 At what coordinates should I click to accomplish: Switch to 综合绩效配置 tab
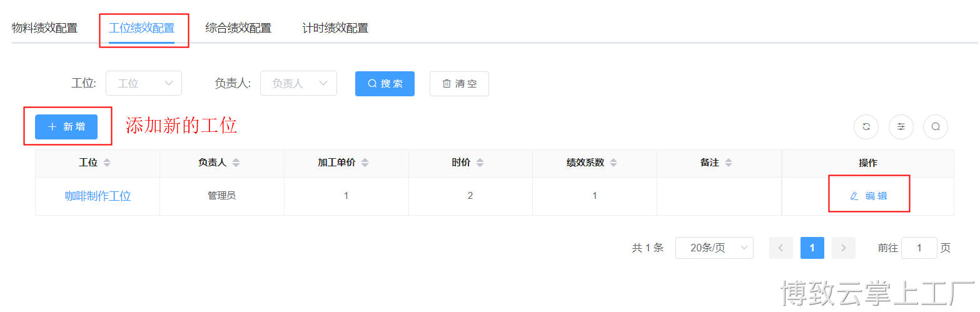click(x=238, y=28)
